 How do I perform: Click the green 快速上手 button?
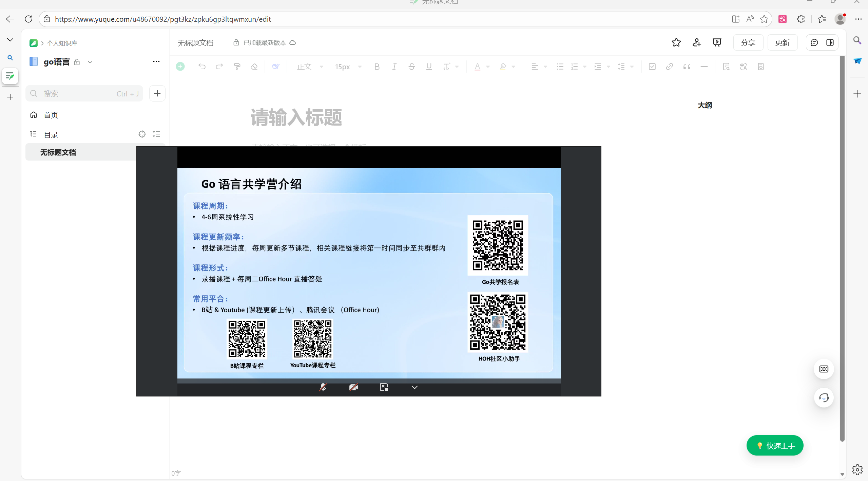pos(775,445)
